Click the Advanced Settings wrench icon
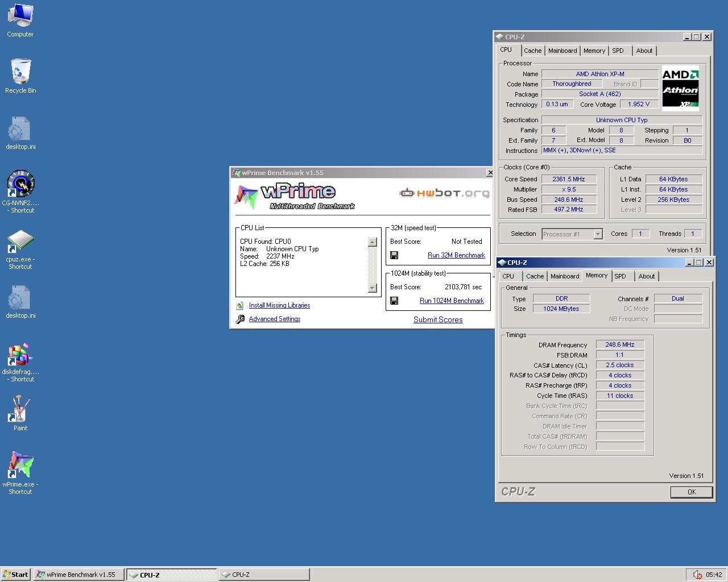The height and width of the screenshot is (582, 728). [240, 319]
